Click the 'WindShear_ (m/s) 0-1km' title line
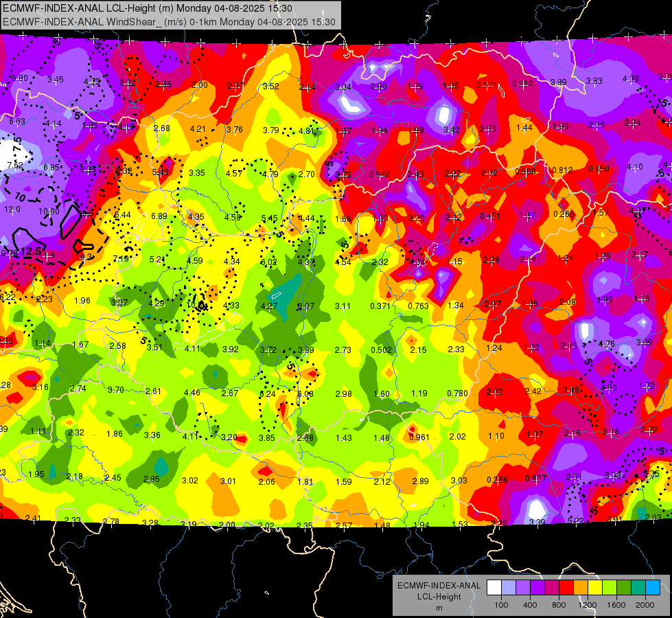The width and height of the screenshot is (672, 618). (x=169, y=22)
